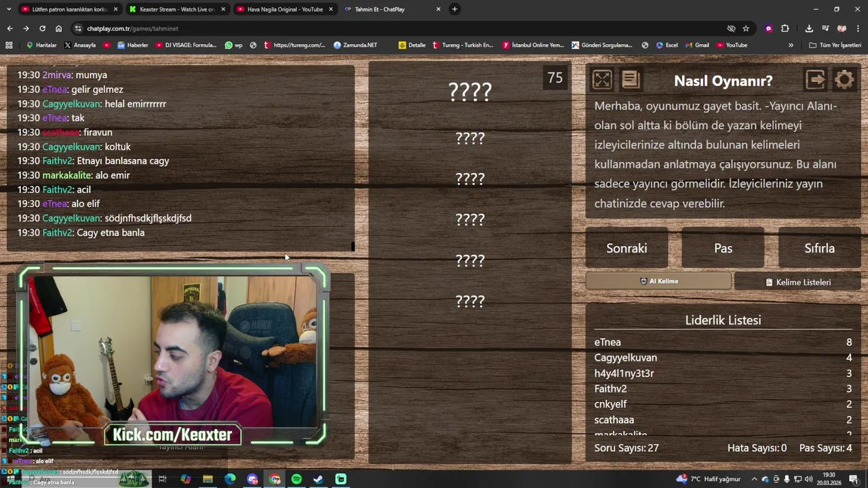Viewport: 868px width, 488px height.
Task: Open the tureng.com bookmark
Action: (x=295, y=45)
